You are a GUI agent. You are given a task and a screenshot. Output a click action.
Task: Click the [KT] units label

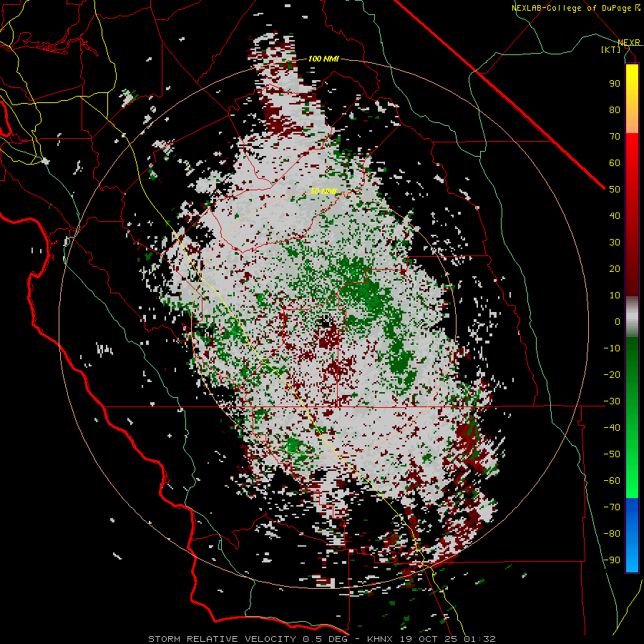pyautogui.click(x=611, y=49)
